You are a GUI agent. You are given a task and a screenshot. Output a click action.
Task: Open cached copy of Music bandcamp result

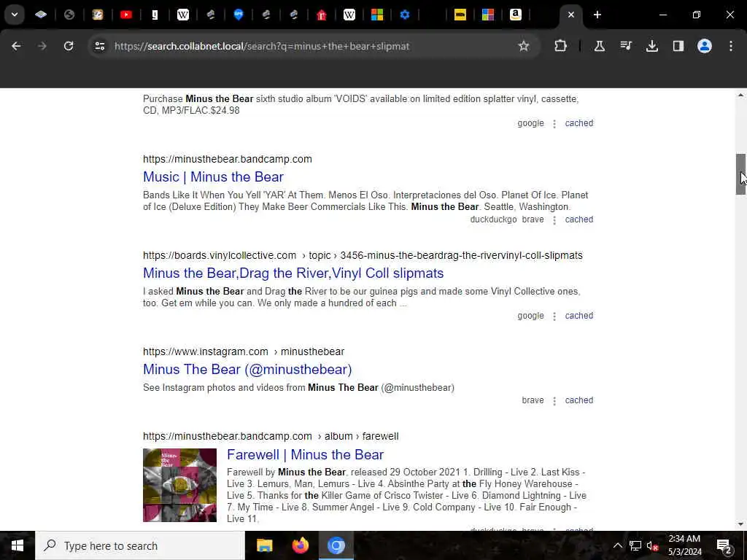point(578,219)
